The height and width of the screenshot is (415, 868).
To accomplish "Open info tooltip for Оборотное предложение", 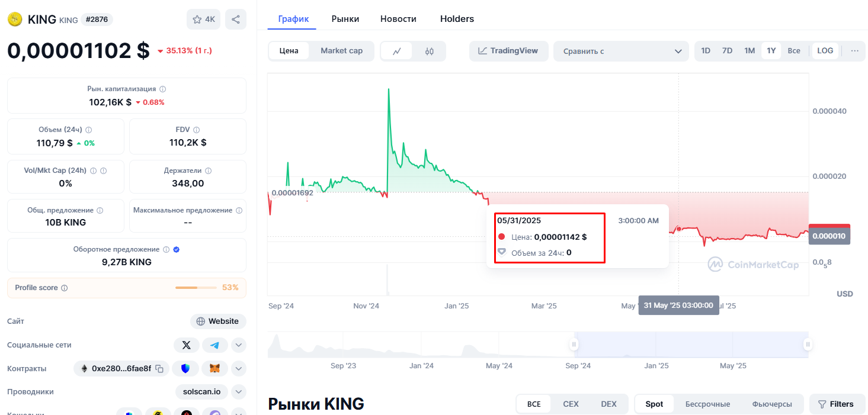I will 166,250.
